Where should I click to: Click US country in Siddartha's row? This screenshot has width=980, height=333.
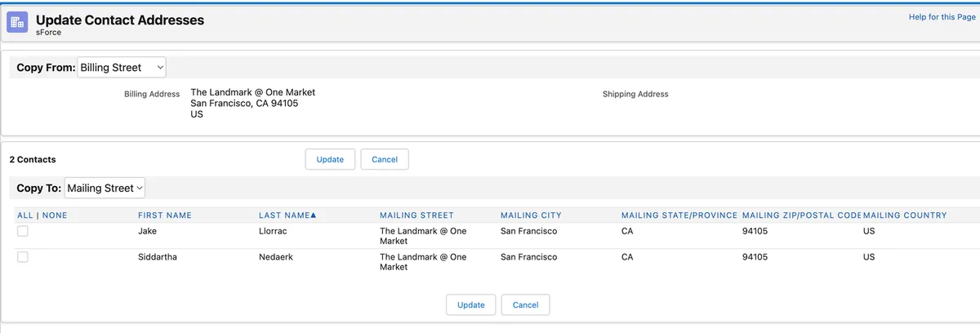click(x=869, y=257)
